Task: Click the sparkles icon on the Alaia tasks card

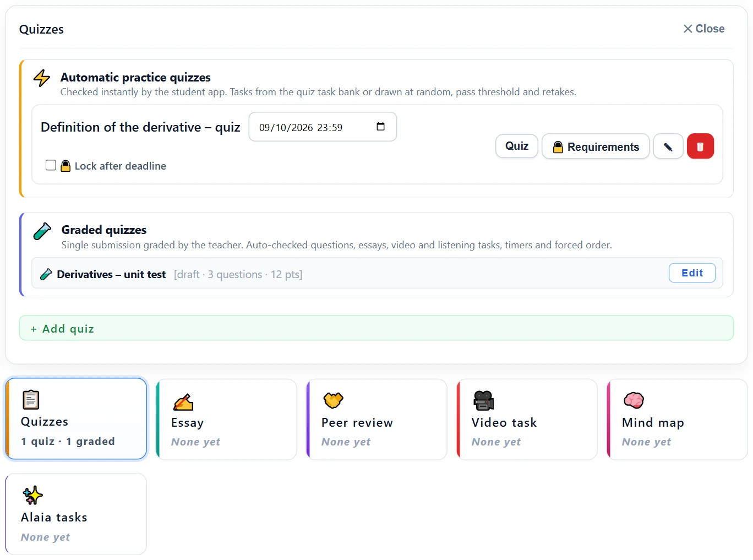Action: 32,495
